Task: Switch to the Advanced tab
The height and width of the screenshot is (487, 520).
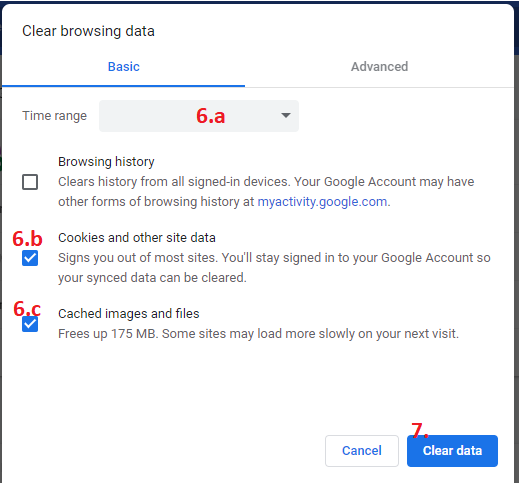Action: coord(379,67)
